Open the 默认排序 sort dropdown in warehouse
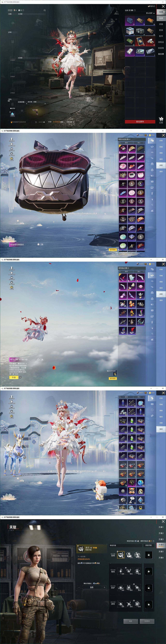 pos(150,13)
